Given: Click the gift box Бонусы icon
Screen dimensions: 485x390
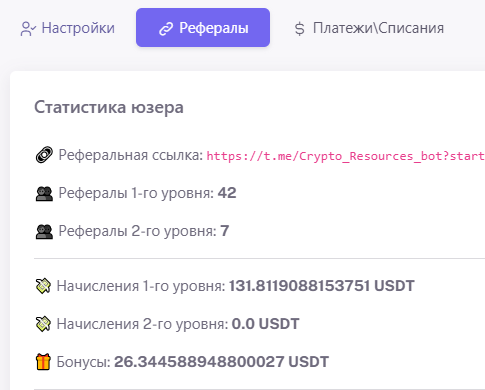Looking at the screenshot, I should click(x=43, y=362).
